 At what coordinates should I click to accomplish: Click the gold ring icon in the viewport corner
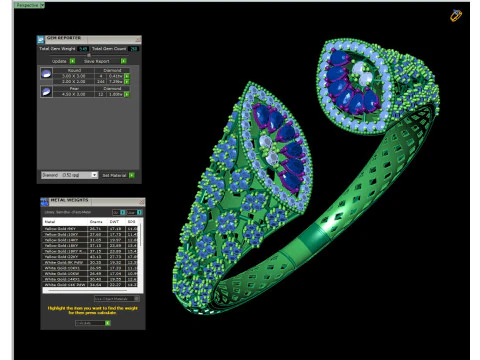pos(456,16)
